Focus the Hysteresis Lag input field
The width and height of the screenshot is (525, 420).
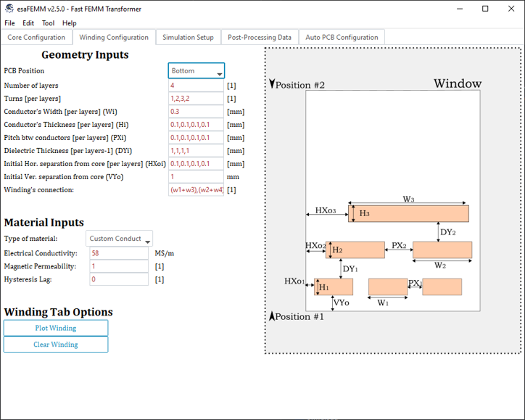[x=119, y=279]
